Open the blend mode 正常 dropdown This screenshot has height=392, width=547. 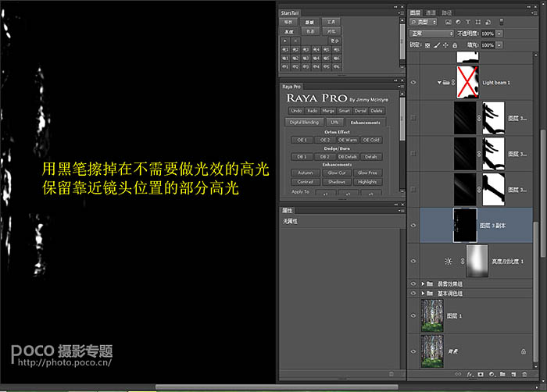[431, 34]
